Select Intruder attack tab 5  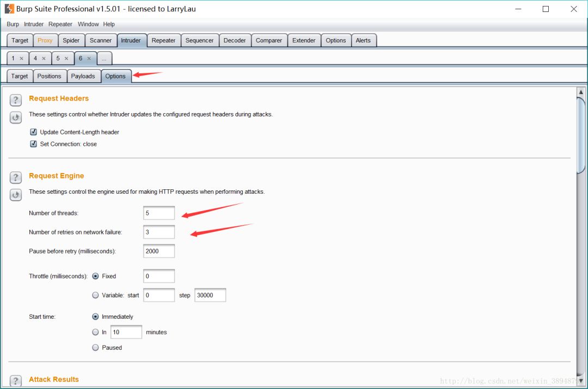pos(58,58)
